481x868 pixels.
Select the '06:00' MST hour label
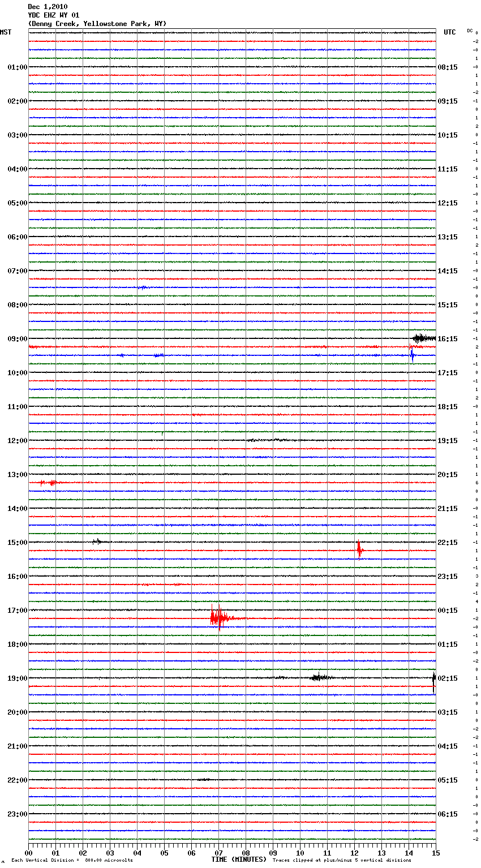tap(18, 237)
